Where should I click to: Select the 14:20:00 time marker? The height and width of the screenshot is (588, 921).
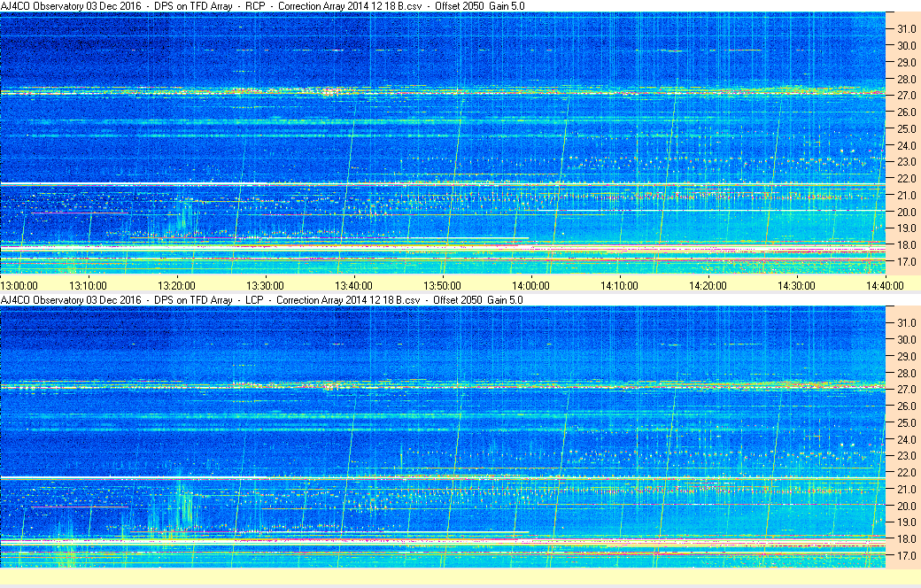coord(708,284)
